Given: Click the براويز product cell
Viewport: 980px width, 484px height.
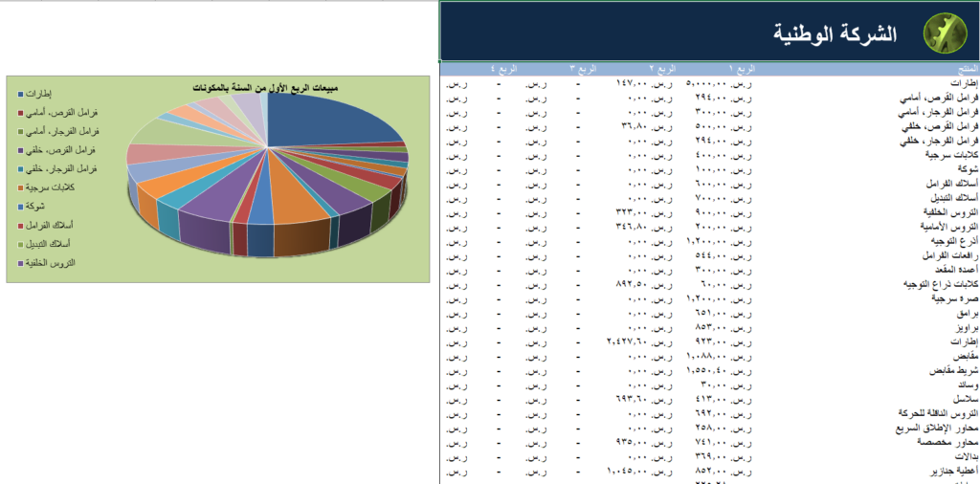Looking at the screenshot, I should point(967,328).
